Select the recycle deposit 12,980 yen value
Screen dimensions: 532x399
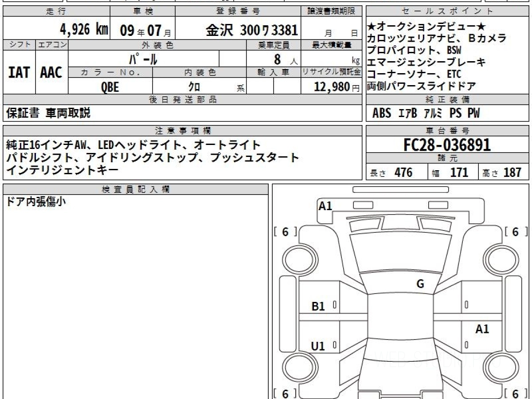tap(332, 87)
